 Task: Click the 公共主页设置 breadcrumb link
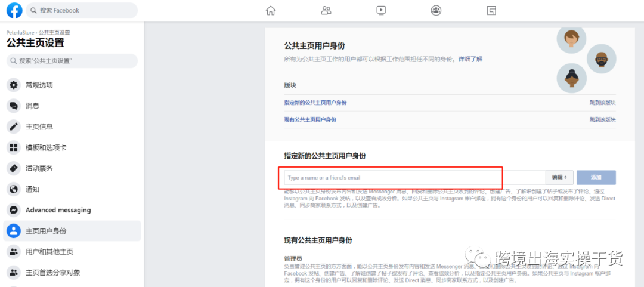pyautogui.click(x=54, y=32)
